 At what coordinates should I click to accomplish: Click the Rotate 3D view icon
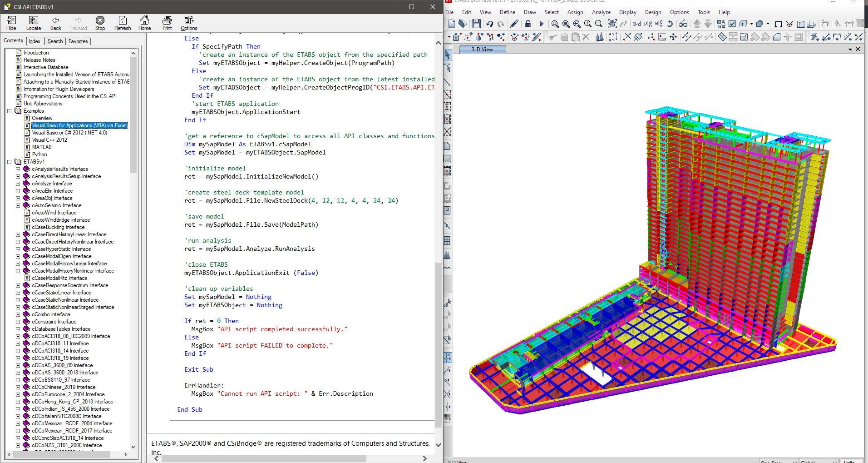[x=670, y=24]
